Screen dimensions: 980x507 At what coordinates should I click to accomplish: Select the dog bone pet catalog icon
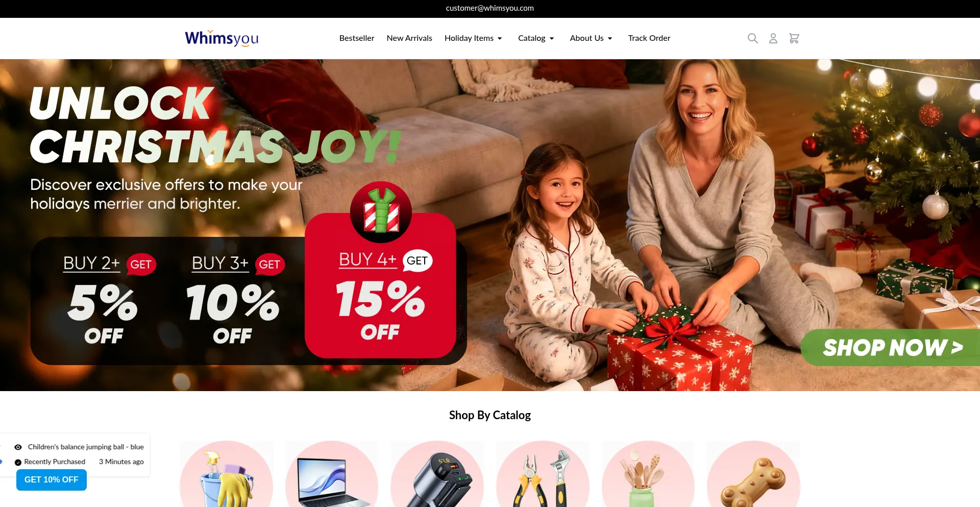tap(753, 474)
